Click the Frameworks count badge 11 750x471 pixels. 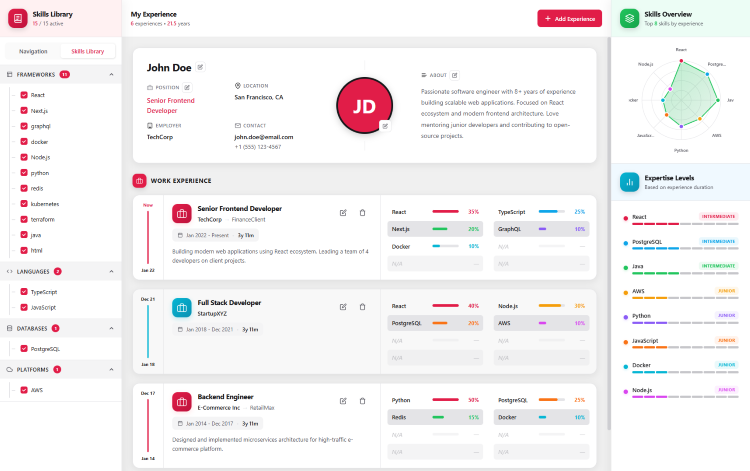(x=65, y=75)
